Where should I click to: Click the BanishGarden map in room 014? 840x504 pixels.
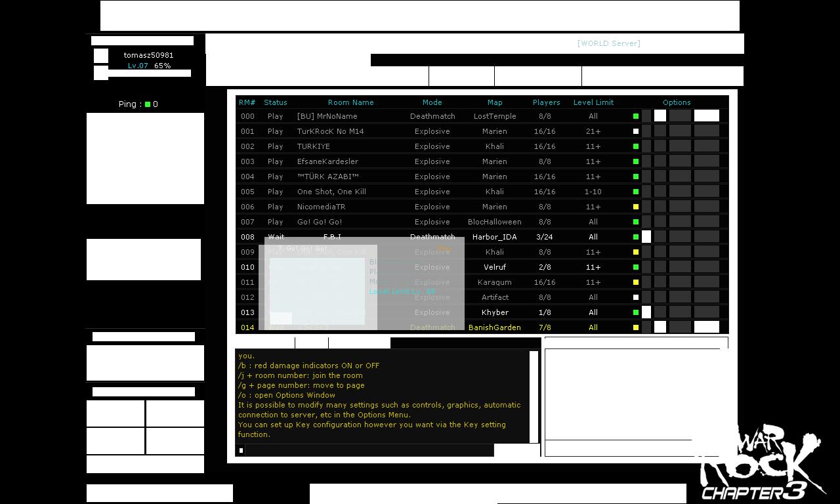point(495,327)
